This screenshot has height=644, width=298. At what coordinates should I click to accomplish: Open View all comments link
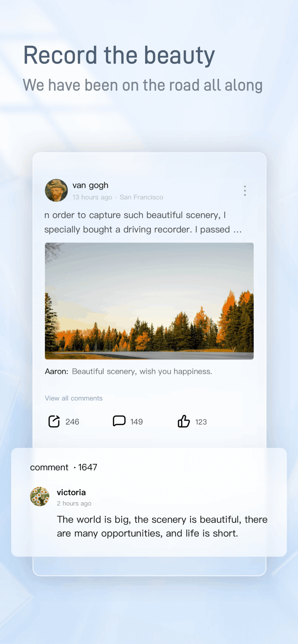pos(74,398)
